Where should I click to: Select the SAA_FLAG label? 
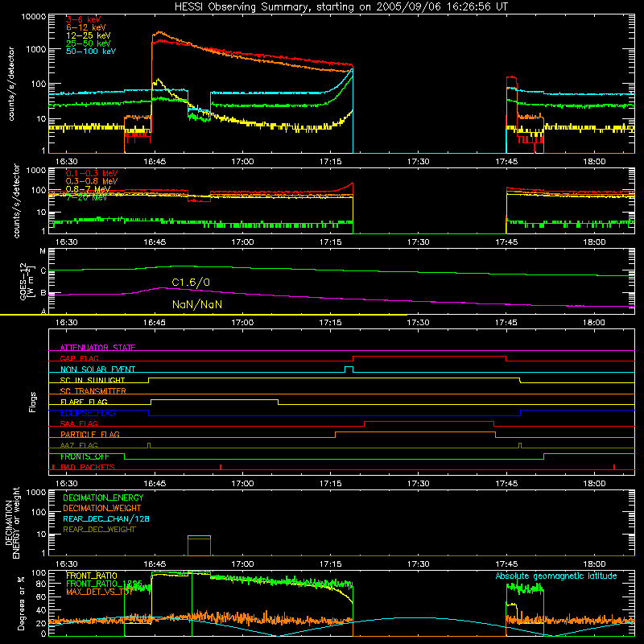79,423
